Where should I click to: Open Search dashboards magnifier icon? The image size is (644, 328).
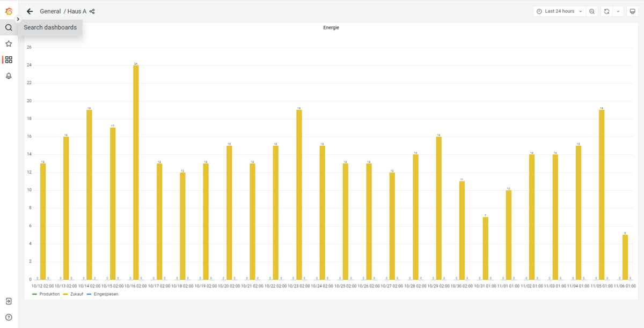[x=9, y=27]
